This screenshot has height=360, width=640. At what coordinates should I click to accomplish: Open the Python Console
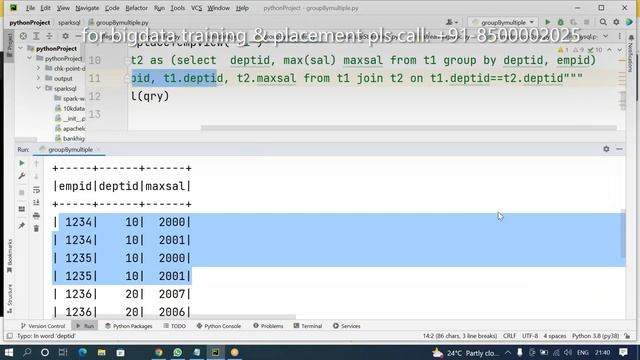tap(218, 326)
